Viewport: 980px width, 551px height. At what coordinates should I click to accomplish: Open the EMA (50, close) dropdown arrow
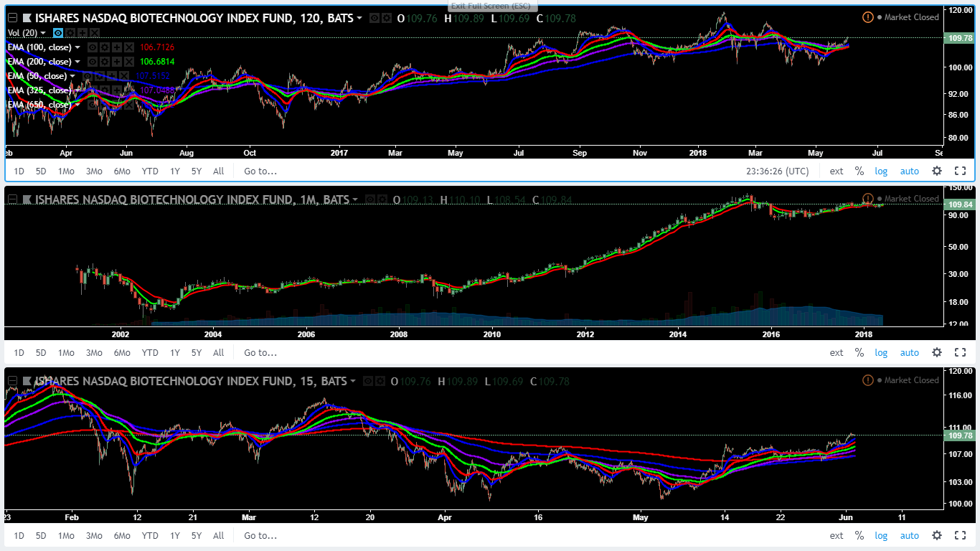(x=72, y=76)
